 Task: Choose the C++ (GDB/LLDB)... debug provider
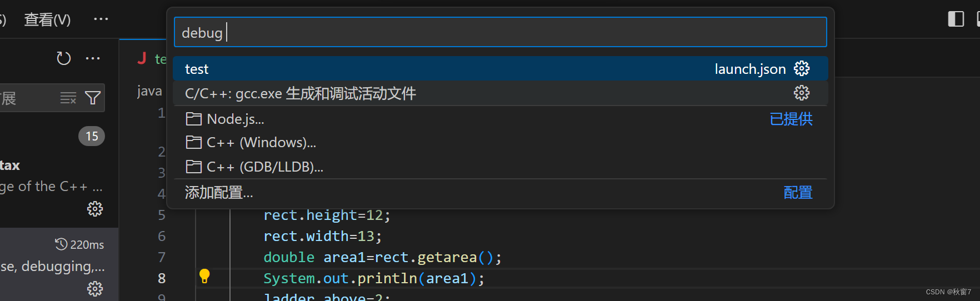tap(500, 167)
